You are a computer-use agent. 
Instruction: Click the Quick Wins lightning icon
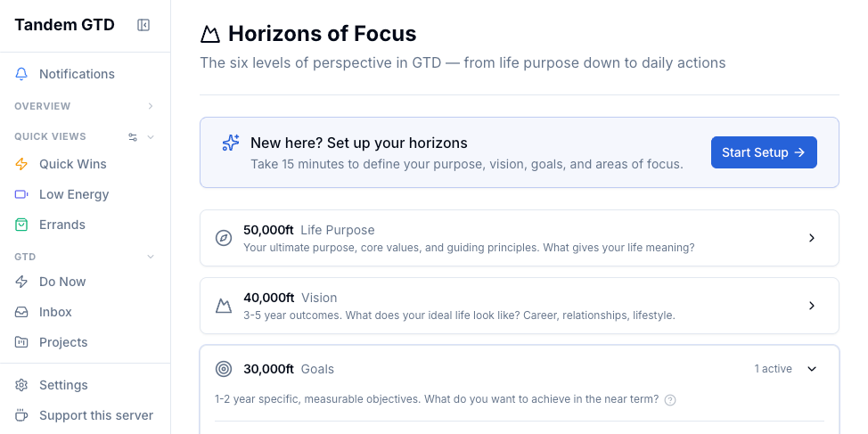pos(22,164)
